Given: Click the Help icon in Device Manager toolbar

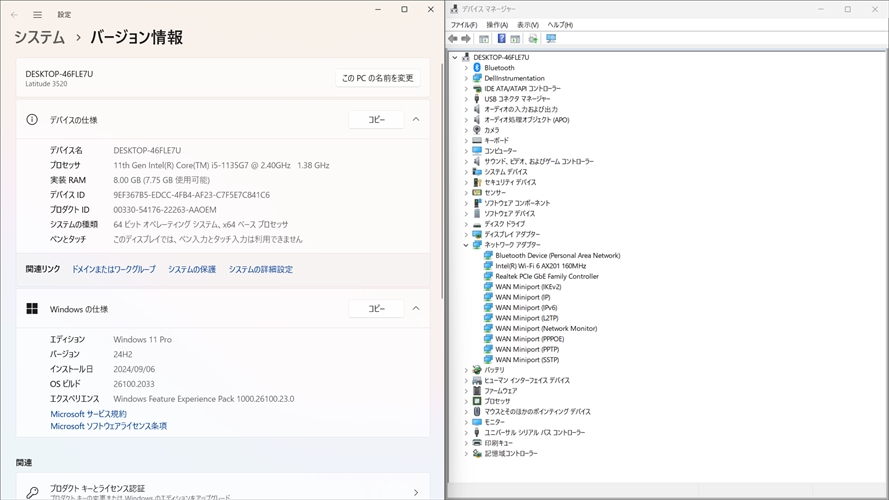Looking at the screenshot, I should (501, 39).
